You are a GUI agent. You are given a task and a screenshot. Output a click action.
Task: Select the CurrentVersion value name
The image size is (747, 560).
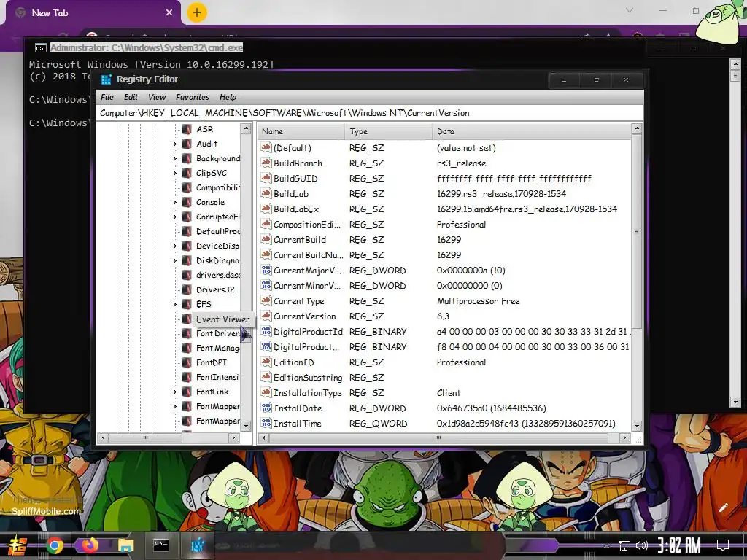tap(304, 316)
